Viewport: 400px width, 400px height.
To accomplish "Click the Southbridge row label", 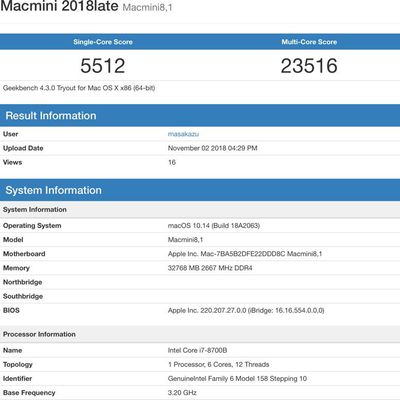I will pyautogui.click(x=23, y=296).
